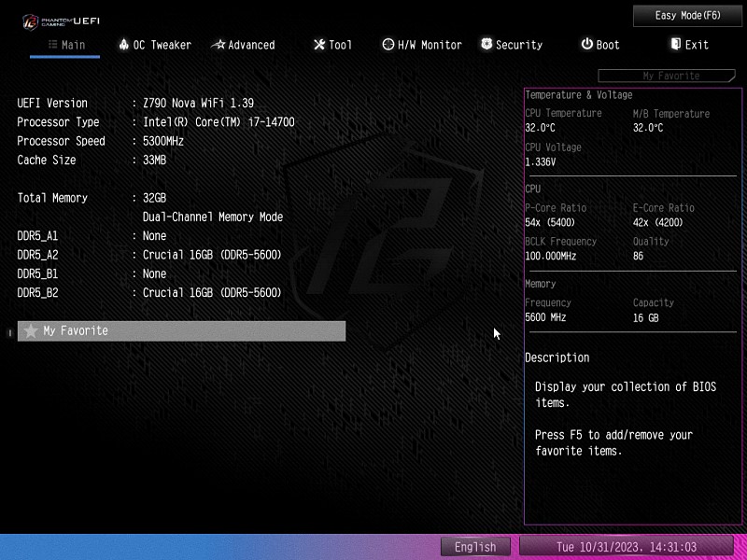
Task: Click the H/W Monitor gauge icon
Action: 388,44
